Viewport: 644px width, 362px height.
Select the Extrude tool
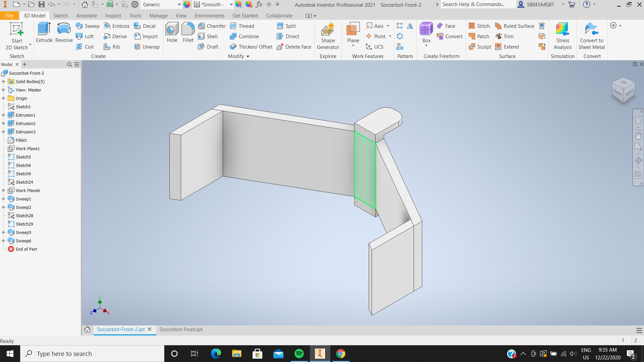[44, 34]
